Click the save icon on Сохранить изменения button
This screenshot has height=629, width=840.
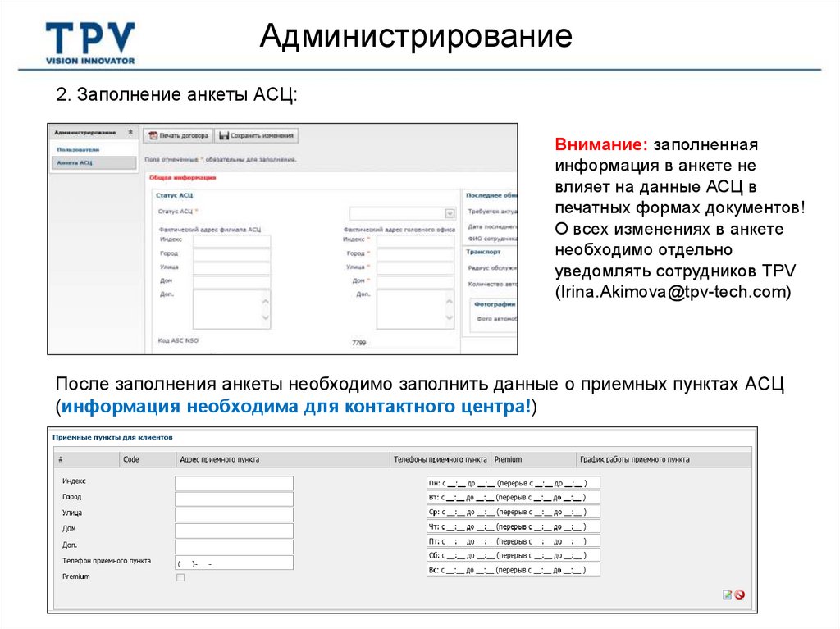[x=223, y=136]
